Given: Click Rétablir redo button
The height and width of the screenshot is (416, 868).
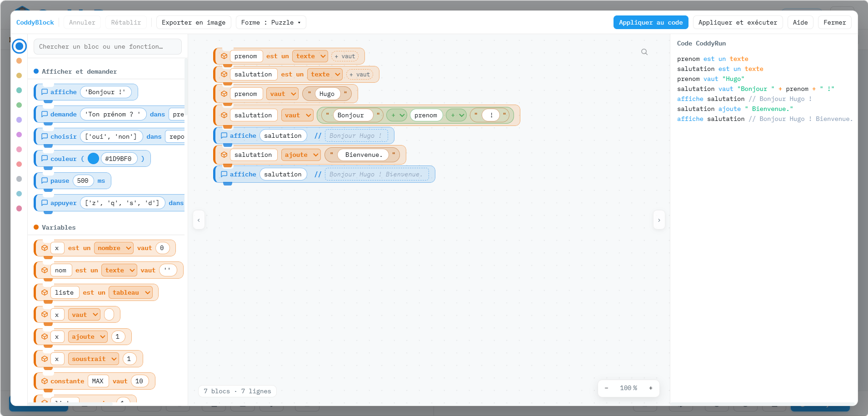Looking at the screenshot, I should pos(126,22).
